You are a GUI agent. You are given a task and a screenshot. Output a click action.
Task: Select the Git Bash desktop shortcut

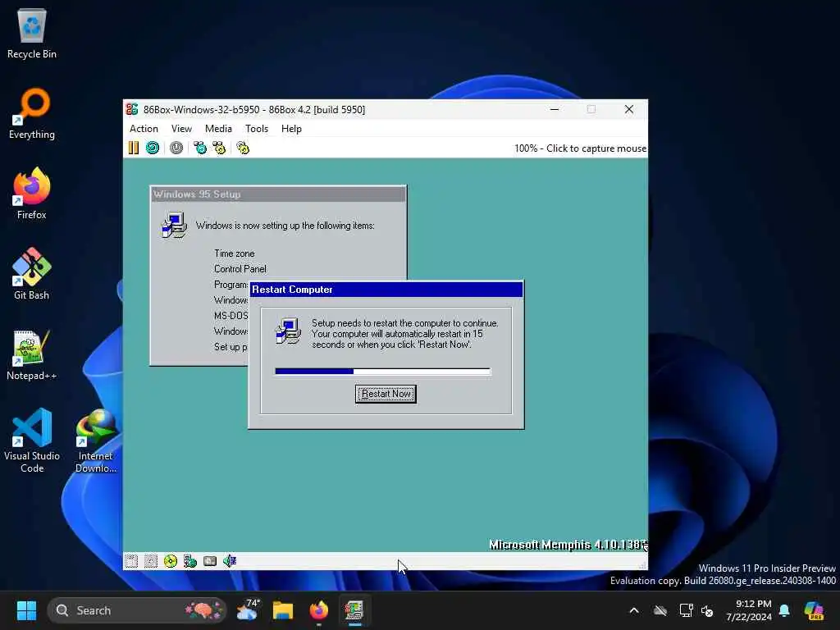click(32, 274)
